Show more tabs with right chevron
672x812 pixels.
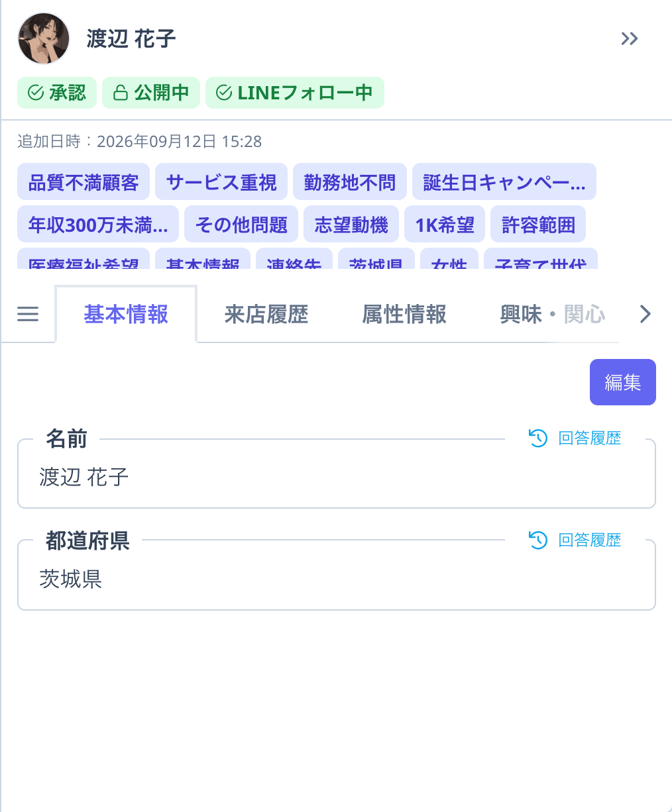point(645,314)
